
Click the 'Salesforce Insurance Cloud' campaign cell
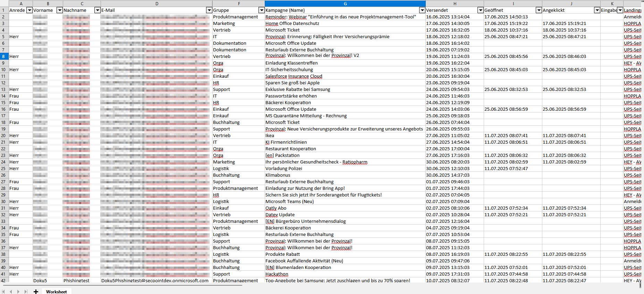294,76
